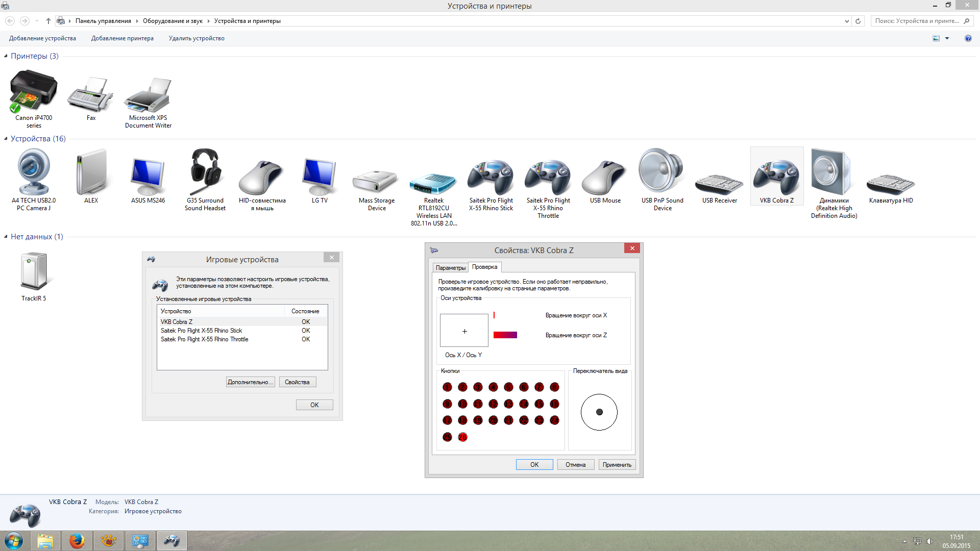
Task: Go up one level with the arrow icon
Action: click(48, 21)
